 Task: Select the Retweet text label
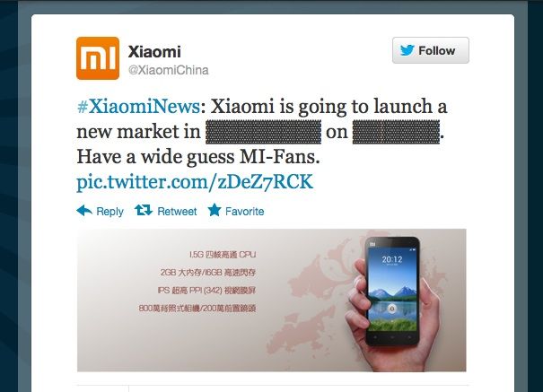(177, 212)
